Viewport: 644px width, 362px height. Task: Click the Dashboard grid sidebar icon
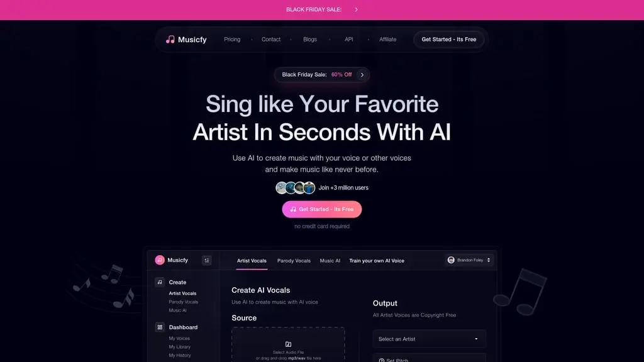(x=160, y=327)
